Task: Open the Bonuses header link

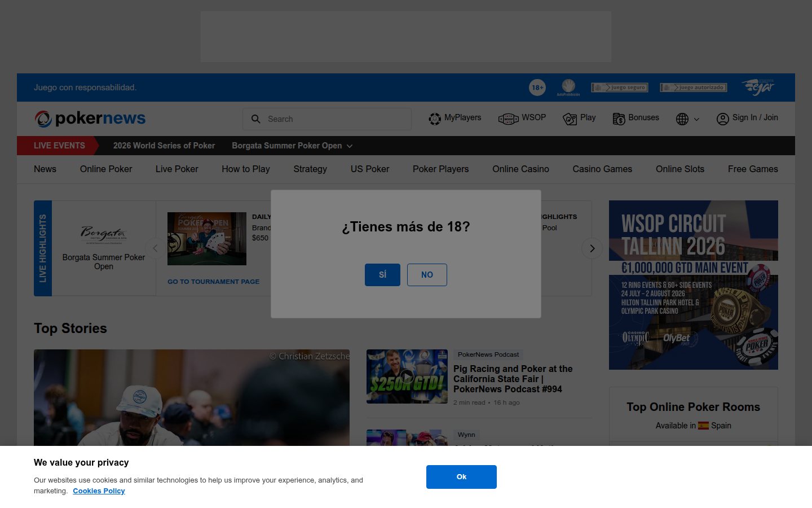Action: pos(636,118)
